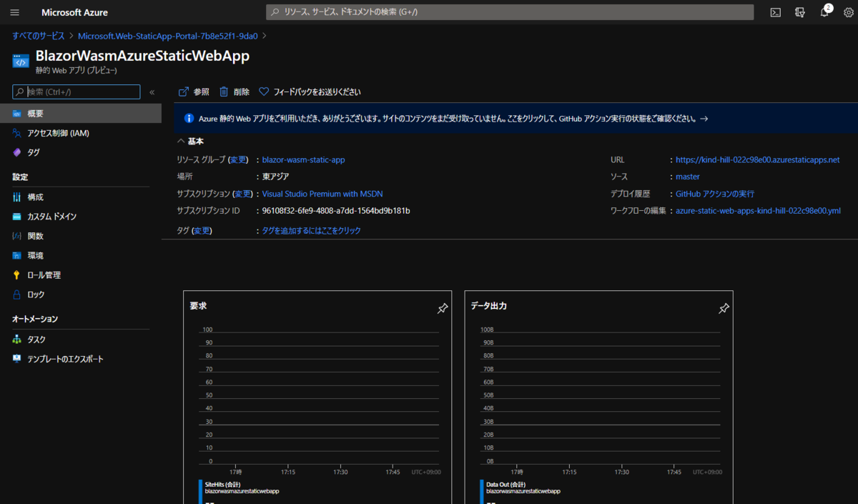Open Cloud Shell from top bar
Screen dimensions: 858x504
[775, 12]
